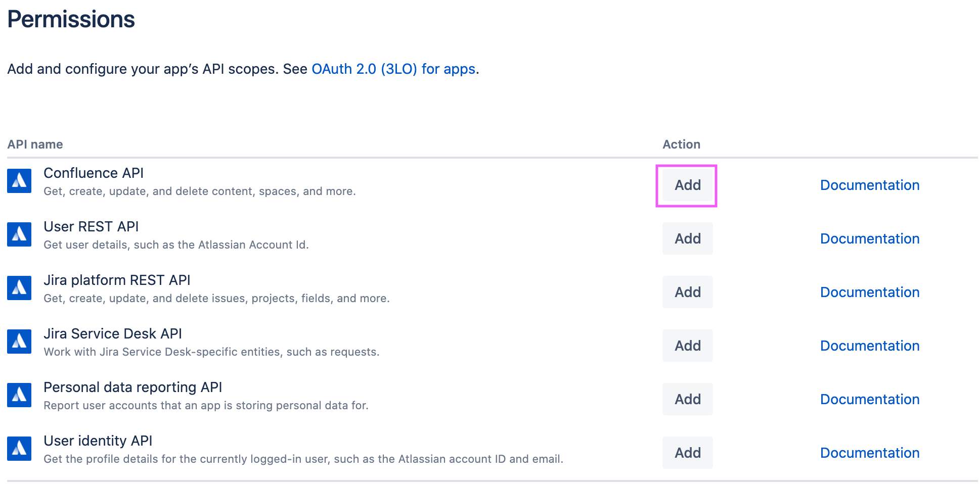Open Documentation for Confluence API

(869, 185)
